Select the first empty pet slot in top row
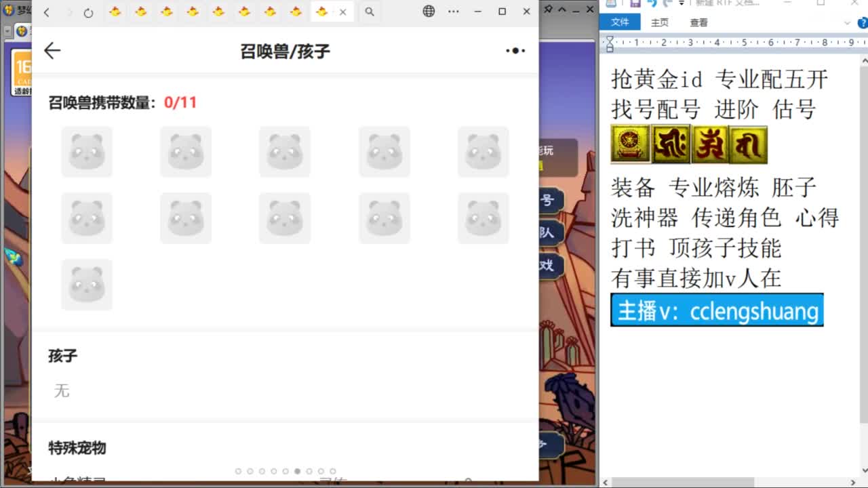 click(x=87, y=152)
